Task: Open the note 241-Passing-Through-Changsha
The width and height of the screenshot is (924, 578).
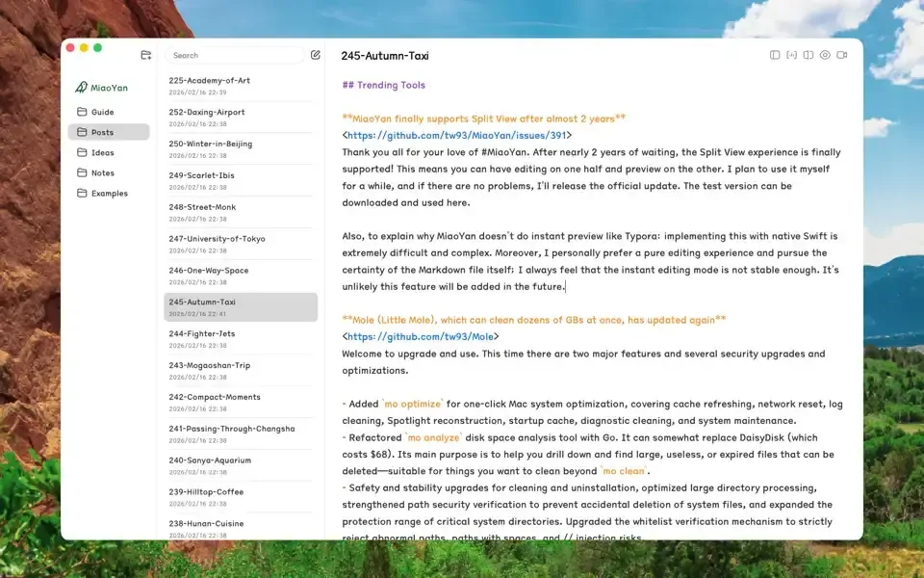Action: pyautogui.click(x=241, y=434)
